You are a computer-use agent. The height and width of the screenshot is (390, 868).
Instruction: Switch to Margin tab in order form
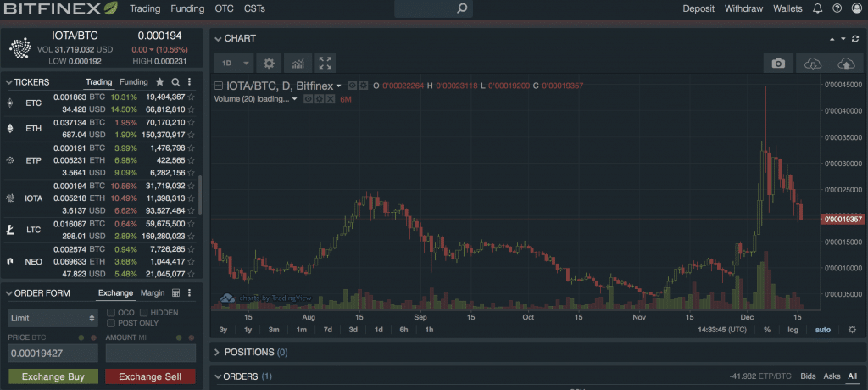pyautogui.click(x=153, y=293)
